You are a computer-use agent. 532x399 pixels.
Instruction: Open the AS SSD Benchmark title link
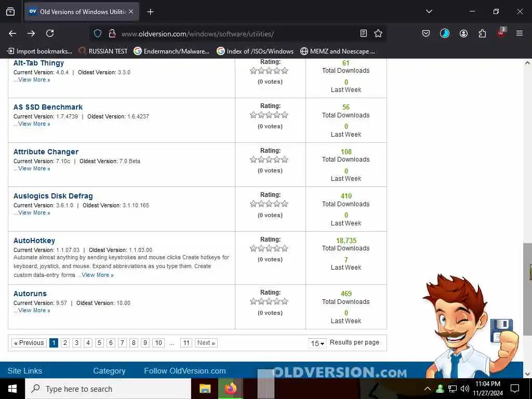pos(48,107)
